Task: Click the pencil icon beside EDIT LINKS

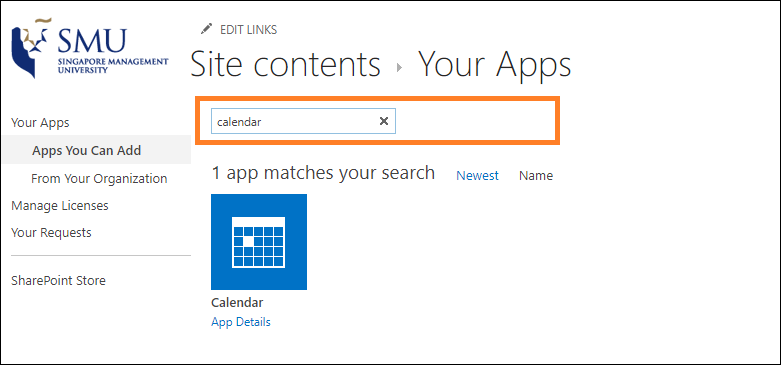Action: 206,29
